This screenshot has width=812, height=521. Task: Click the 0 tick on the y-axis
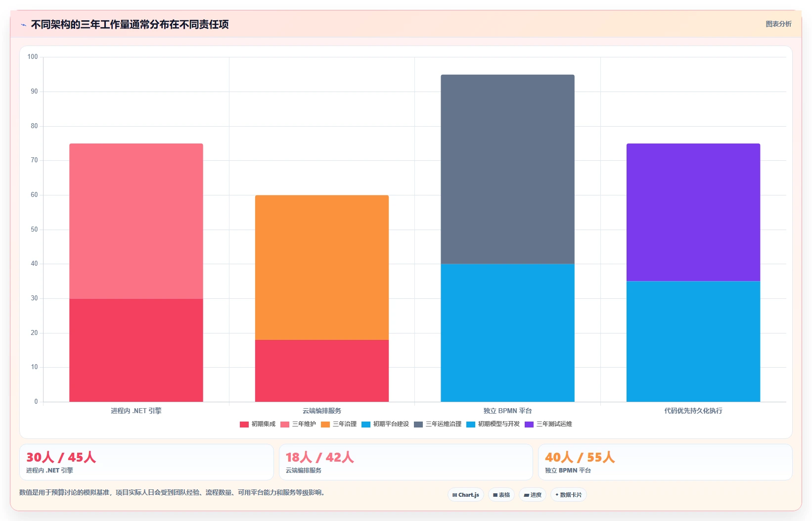[36, 402]
